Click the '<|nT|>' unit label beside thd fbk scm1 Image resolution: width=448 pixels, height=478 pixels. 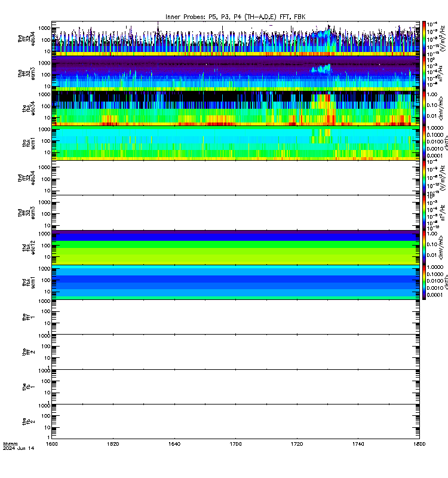(x=446, y=282)
